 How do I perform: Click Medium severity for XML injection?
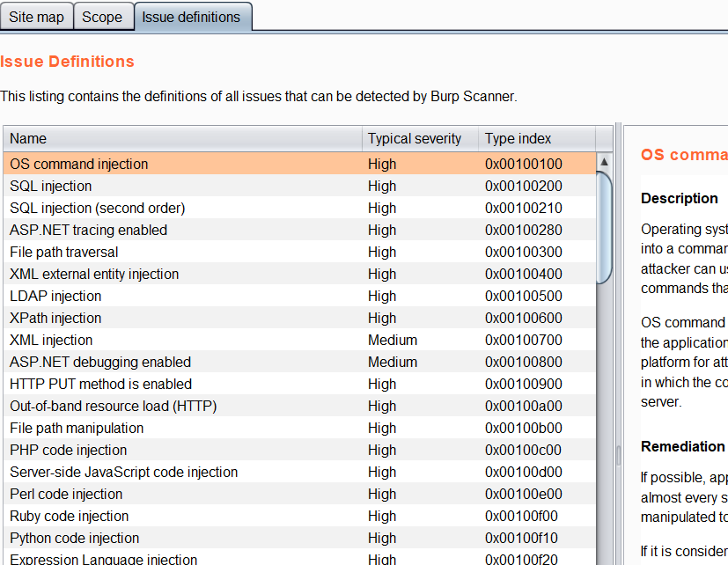coord(393,340)
